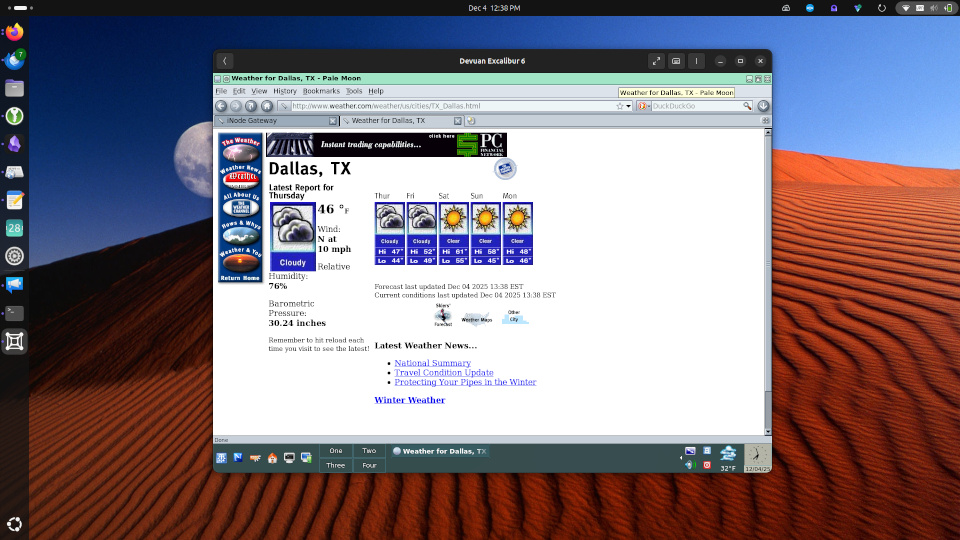Viewport: 960px width, 540px height.
Task: Click the Downloads arrow icon in toolbar
Action: pyautogui.click(x=763, y=106)
